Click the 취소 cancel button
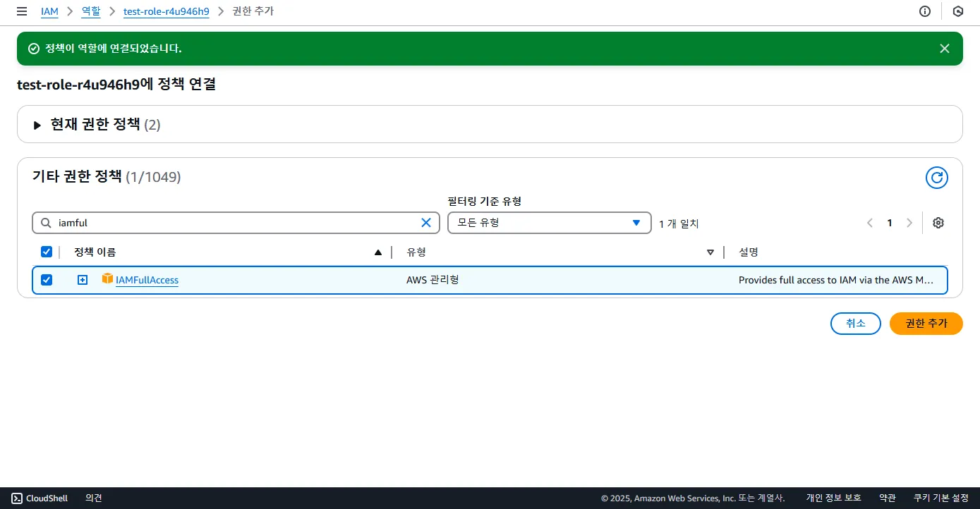The width and height of the screenshot is (980, 509). coord(856,324)
